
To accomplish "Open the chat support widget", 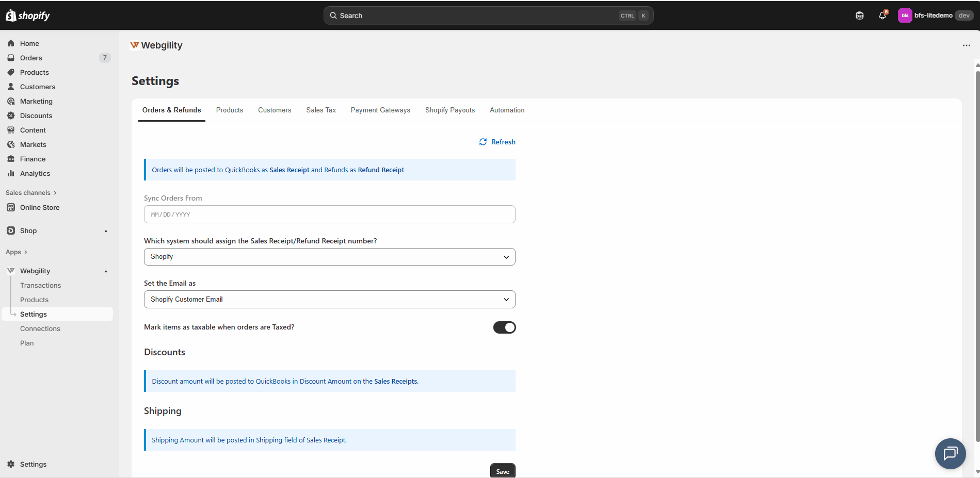I will click(x=950, y=454).
